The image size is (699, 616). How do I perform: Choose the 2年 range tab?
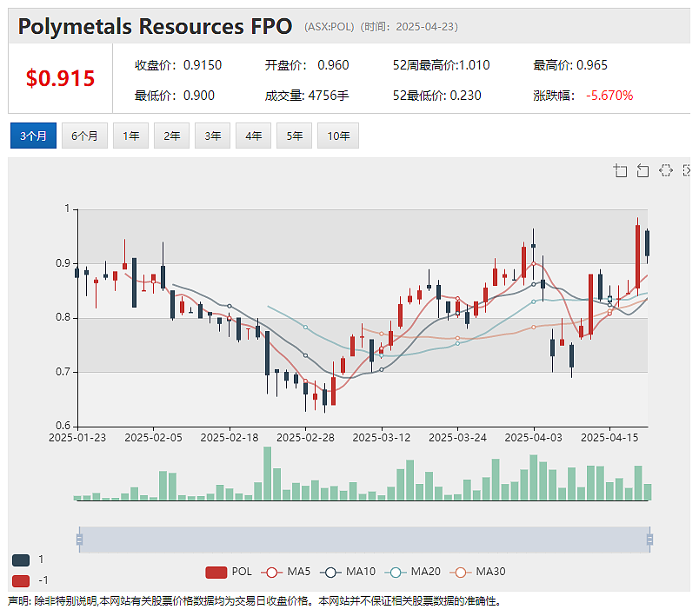click(x=171, y=136)
